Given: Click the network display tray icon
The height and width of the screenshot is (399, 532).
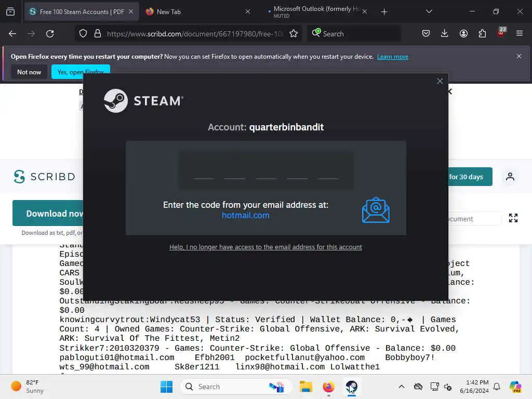Looking at the screenshot, I should point(435,387).
